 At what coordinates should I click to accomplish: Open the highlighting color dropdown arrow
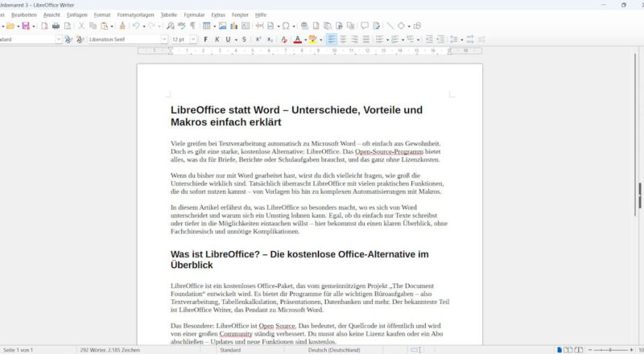click(320, 40)
